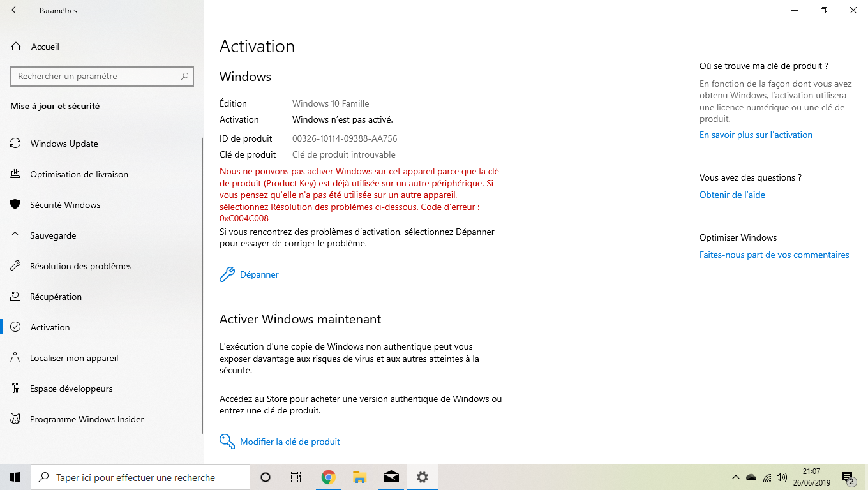Open the Mail app on the taskbar
This screenshot has height=490, width=868.
coord(391,477)
